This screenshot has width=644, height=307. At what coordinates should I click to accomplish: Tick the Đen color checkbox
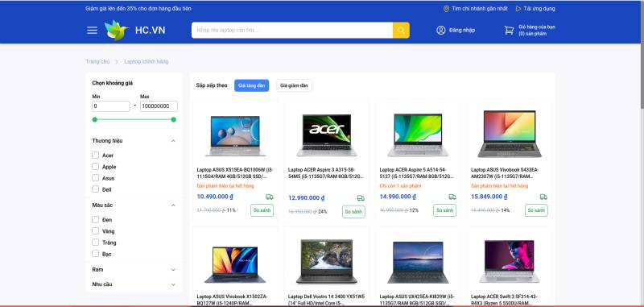point(95,219)
